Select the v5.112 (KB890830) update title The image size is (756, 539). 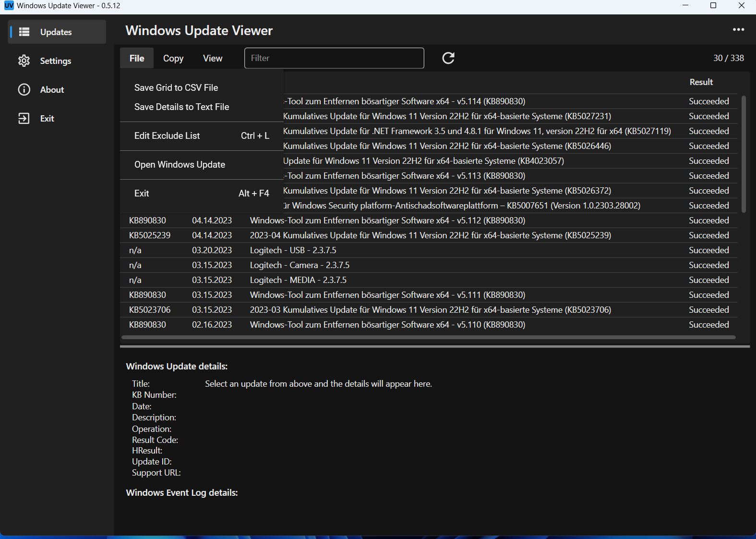(387, 220)
